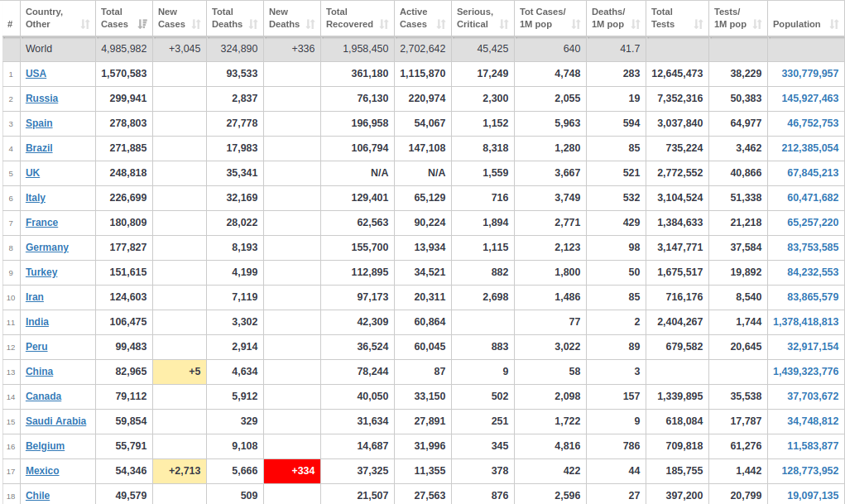Select USA total cases 1,570,583
The image size is (845, 504).
point(124,74)
